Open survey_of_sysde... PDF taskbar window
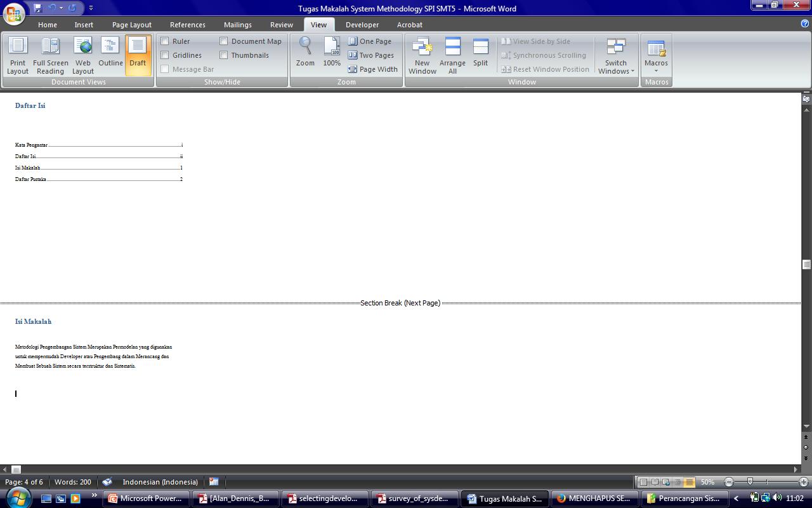The height and width of the screenshot is (508, 812). pos(415,498)
